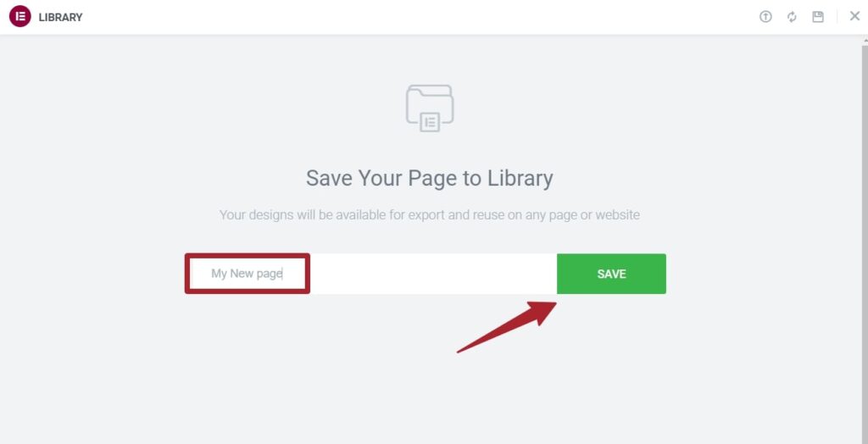Place cursor at the start of 'My New page'

click(x=211, y=274)
